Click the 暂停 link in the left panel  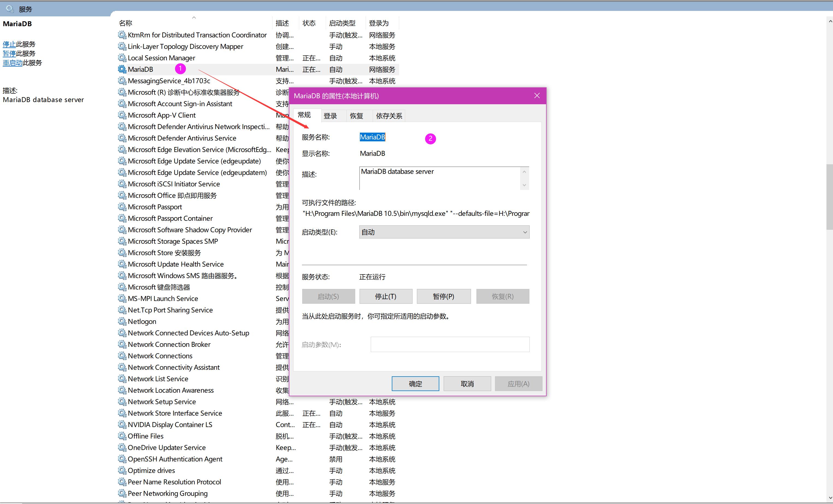coord(9,53)
